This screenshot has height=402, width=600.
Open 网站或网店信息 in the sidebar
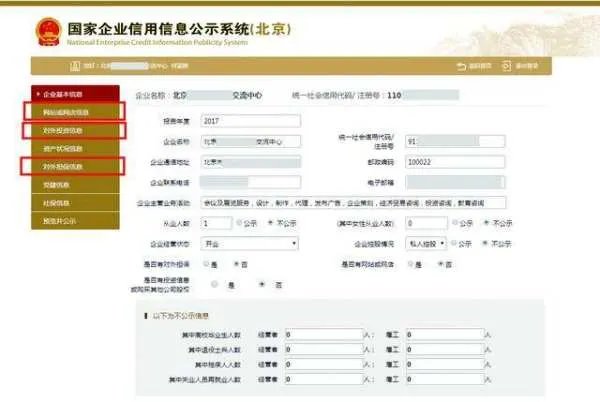(x=75, y=112)
